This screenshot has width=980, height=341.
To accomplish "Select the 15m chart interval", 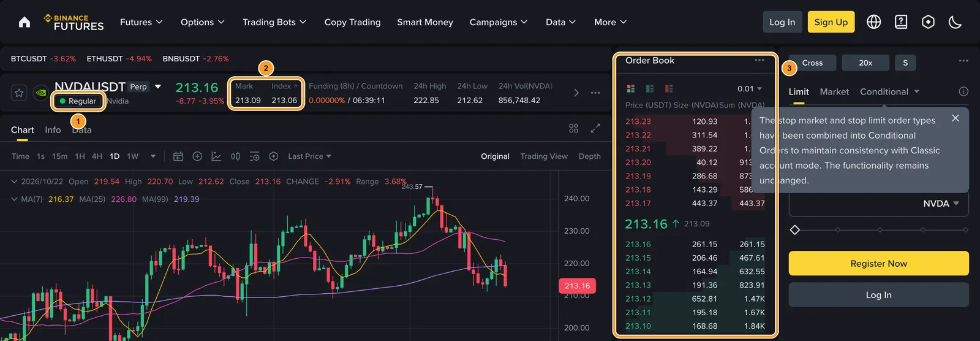I will pos(59,156).
